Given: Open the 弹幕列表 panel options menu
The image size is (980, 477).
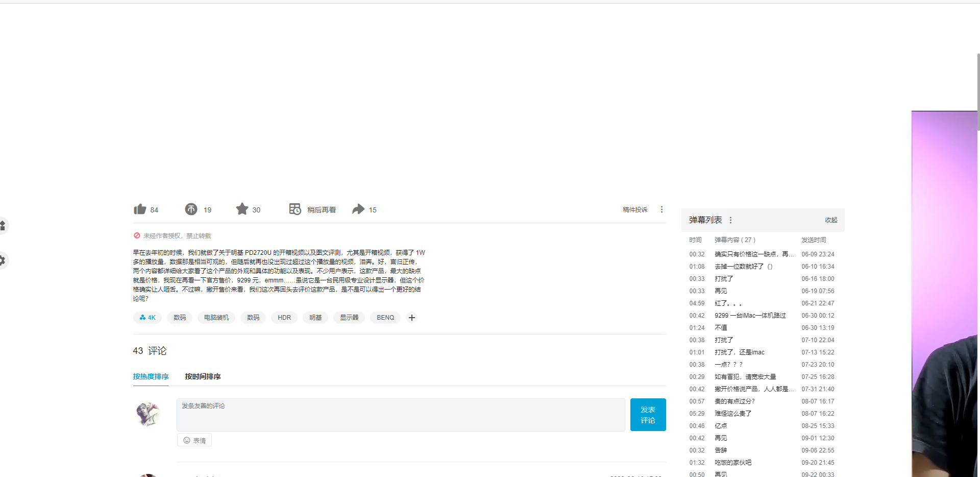Looking at the screenshot, I should click(731, 220).
